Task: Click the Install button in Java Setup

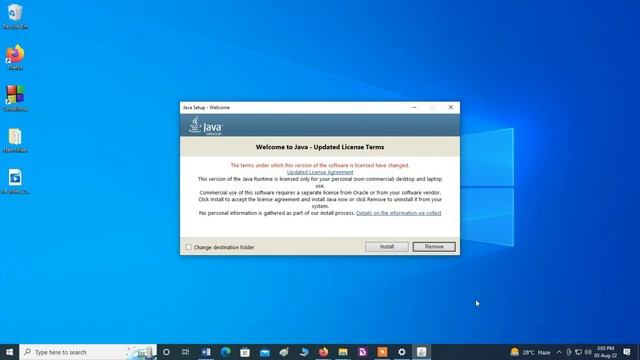Action: click(387, 247)
